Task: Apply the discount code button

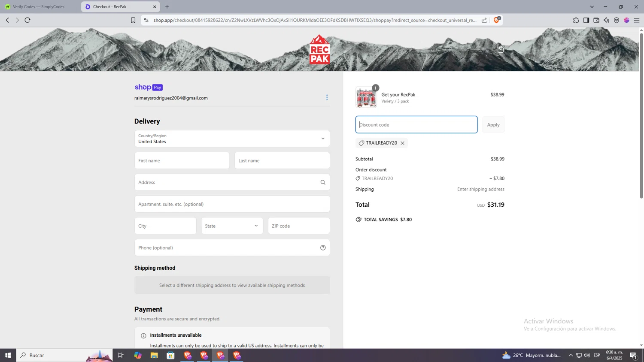Action: [493, 124]
